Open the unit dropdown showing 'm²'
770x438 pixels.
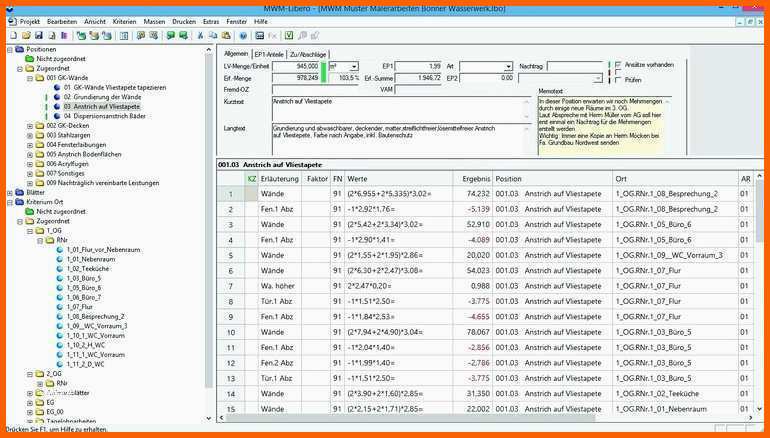pos(355,66)
